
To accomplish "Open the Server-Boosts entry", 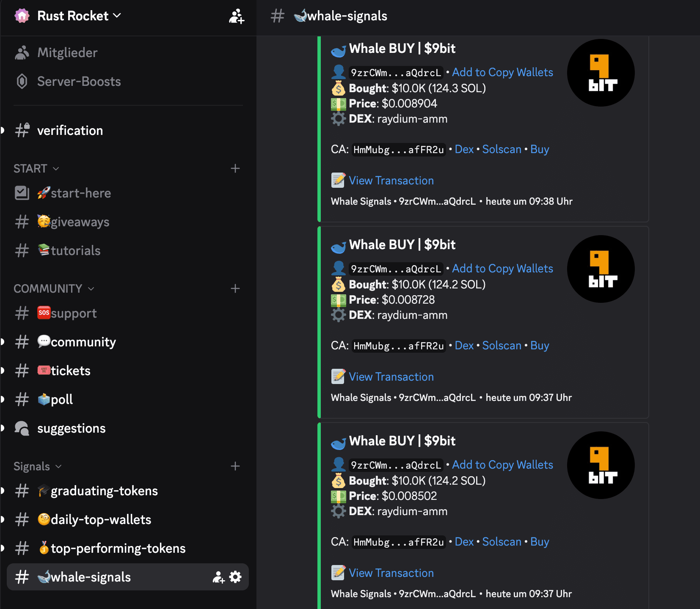I will click(79, 81).
